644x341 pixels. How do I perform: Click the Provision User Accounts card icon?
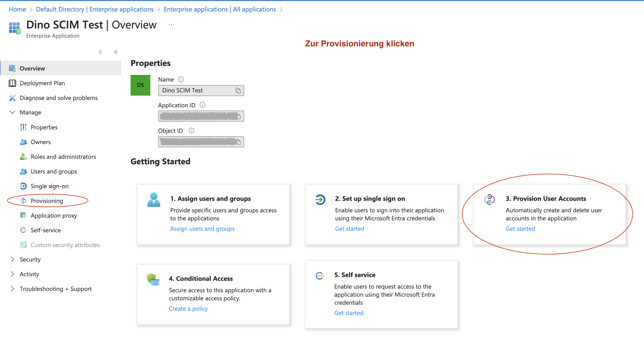pos(489,199)
